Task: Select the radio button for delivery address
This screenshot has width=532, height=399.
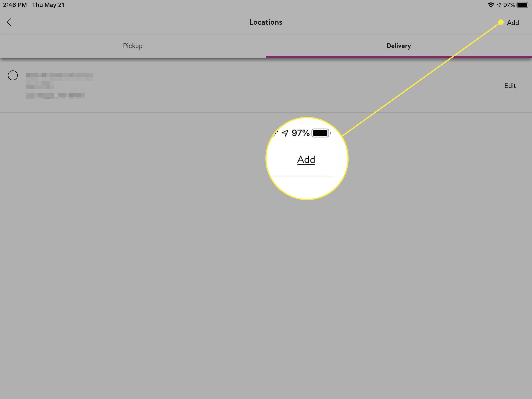Action: coord(13,75)
